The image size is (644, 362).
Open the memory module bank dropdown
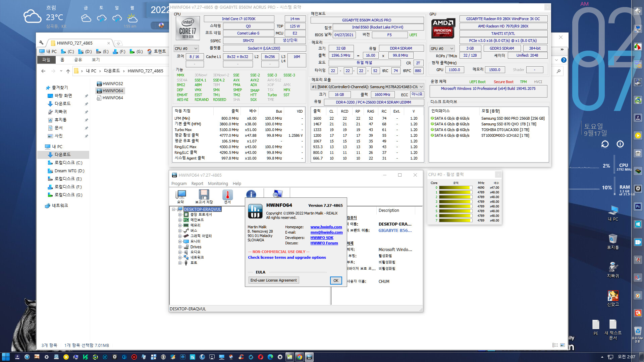point(367,87)
